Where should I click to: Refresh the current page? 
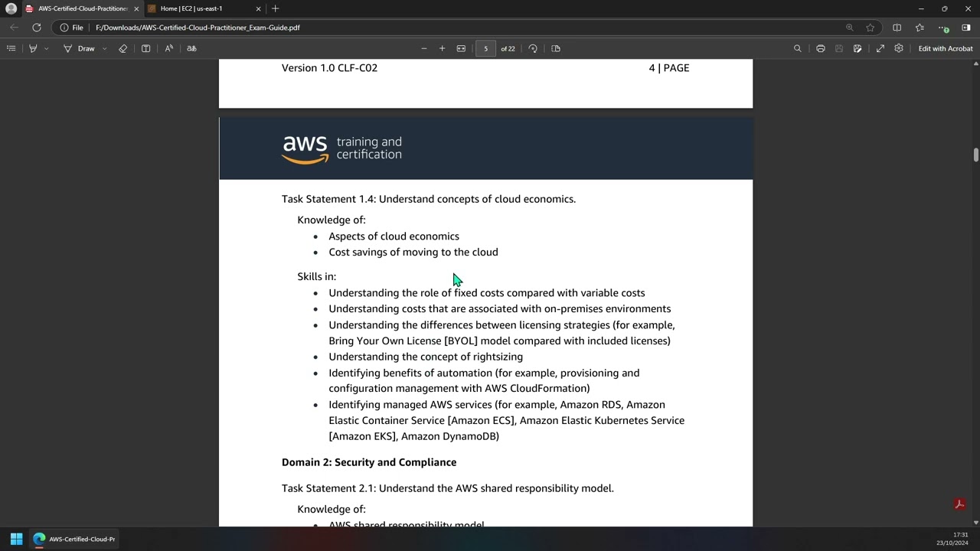(x=36, y=28)
